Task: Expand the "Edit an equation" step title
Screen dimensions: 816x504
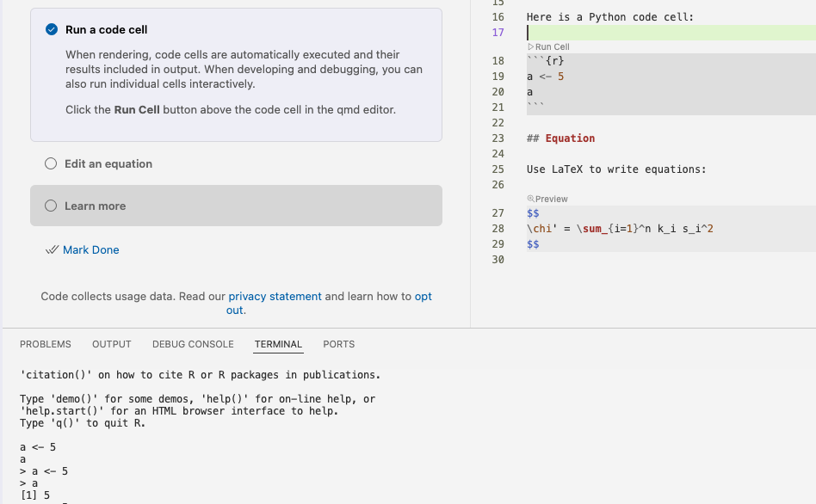Action: (x=108, y=164)
